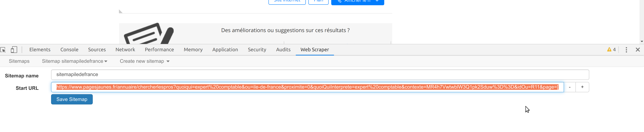Focus the Start URL text field
The image size is (644, 132).
(307, 87)
